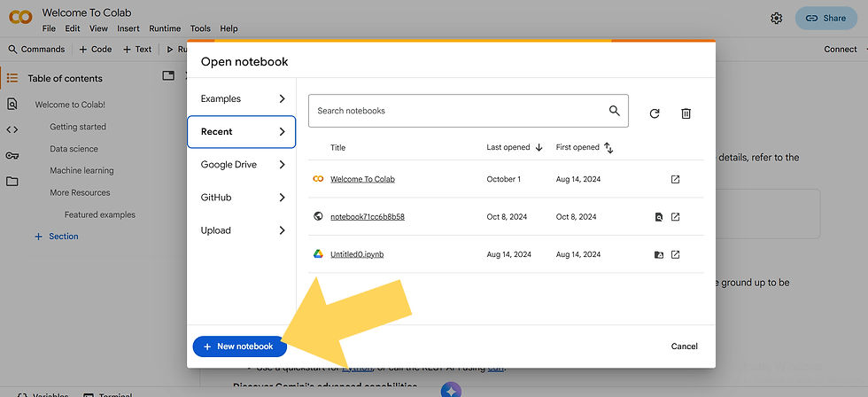Select More Resources in contents
Screen dimensions: 868x397
[x=80, y=192]
